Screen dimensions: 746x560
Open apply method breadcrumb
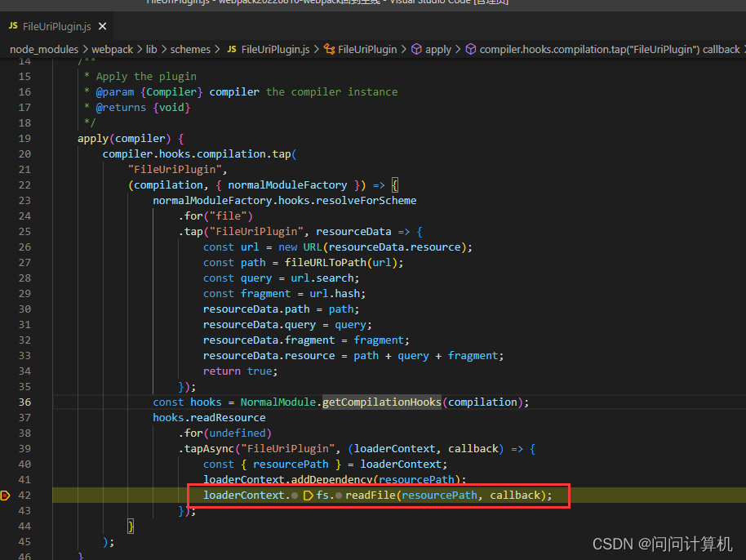tap(438, 50)
